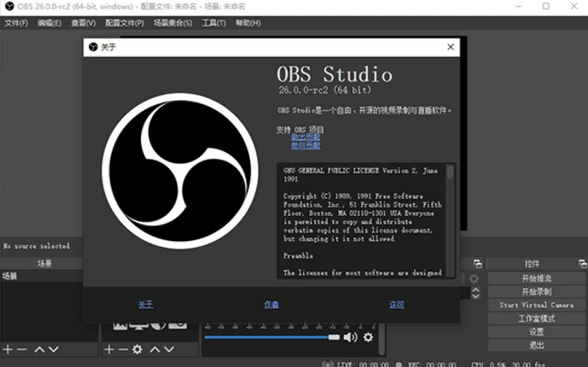This screenshot has height=367, width=588.
Task: Move scene up with the up arrow
Action: point(39,349)
